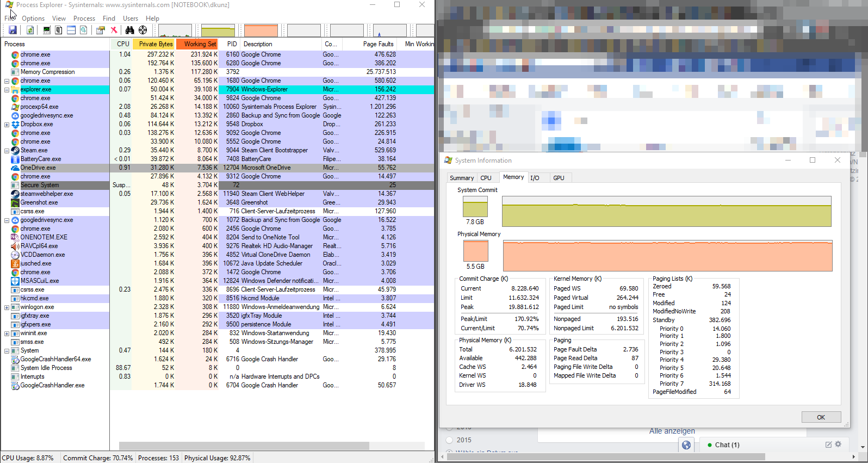Click the browser window's horizontal scrollbar
Screen dimensions: 868x463
coord(606,457)
